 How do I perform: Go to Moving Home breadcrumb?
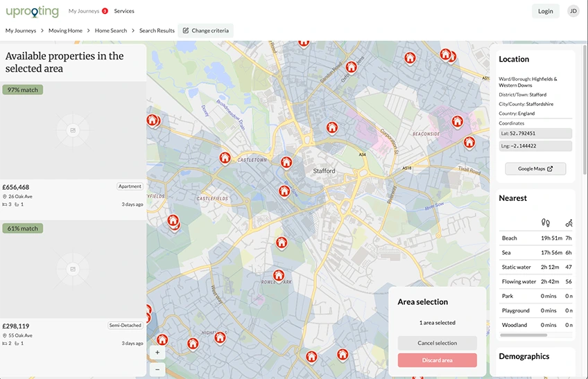[65, 30]
